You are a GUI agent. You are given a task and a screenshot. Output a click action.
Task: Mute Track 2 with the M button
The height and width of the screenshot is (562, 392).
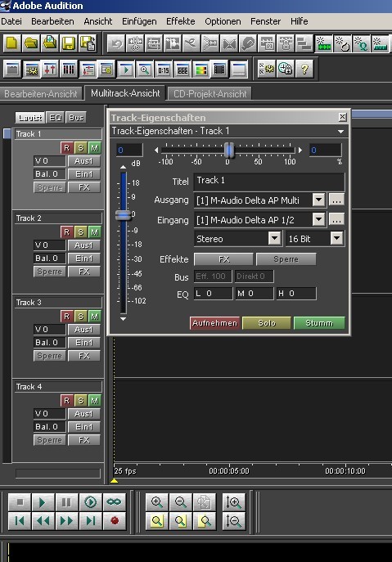tap(94, 232)
